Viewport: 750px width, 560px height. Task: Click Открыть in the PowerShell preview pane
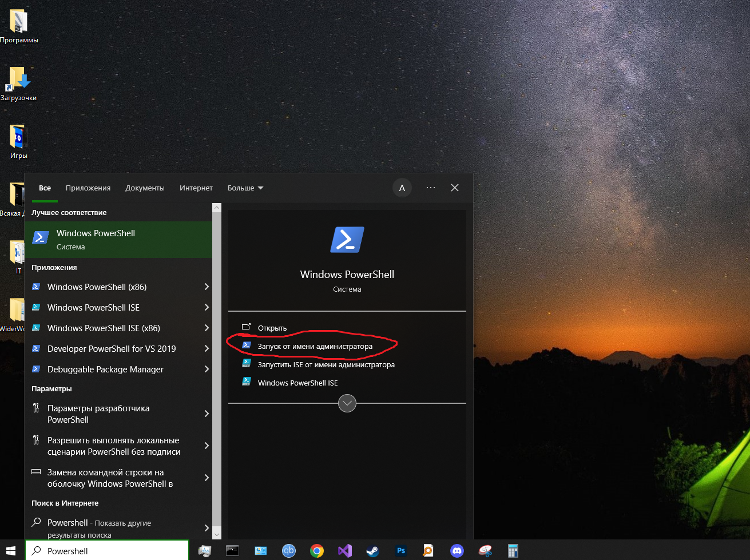[347, 328]
